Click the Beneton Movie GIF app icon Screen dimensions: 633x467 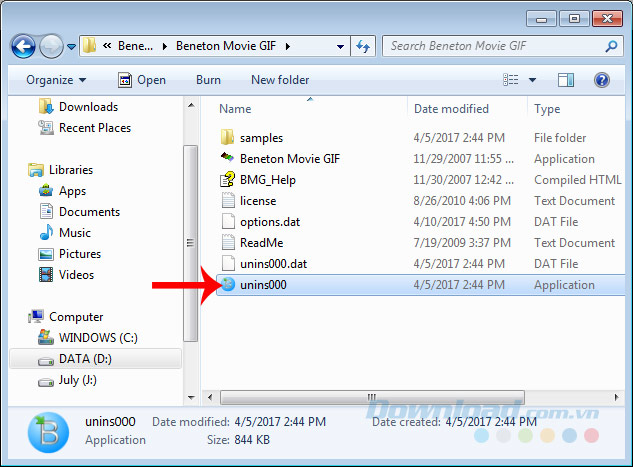pyautogui.click(x=227, y=157)
